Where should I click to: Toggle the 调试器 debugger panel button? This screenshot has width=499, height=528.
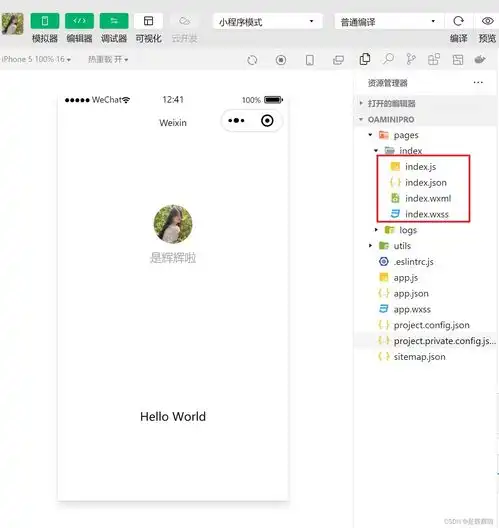point(114,21)
